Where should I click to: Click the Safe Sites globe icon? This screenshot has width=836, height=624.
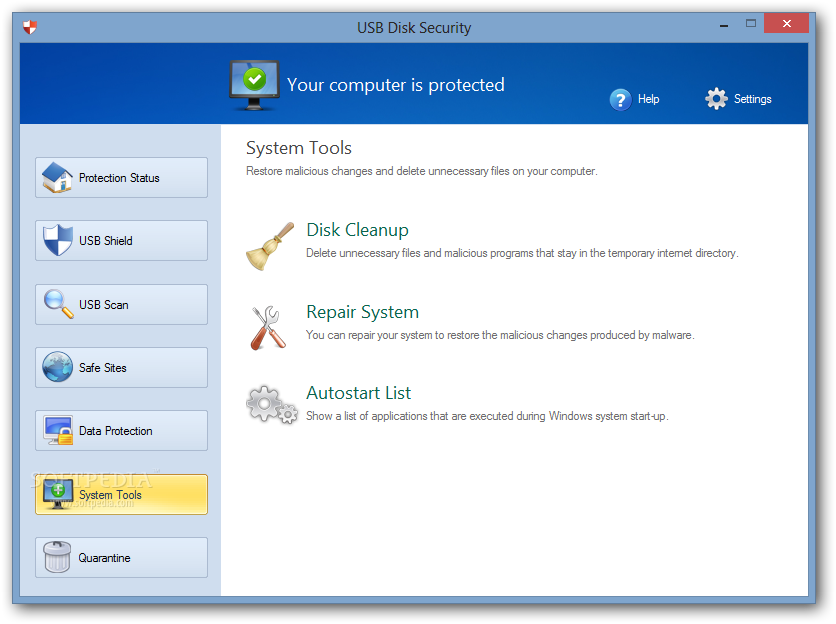pyautogui.click(x=58, y=367)
